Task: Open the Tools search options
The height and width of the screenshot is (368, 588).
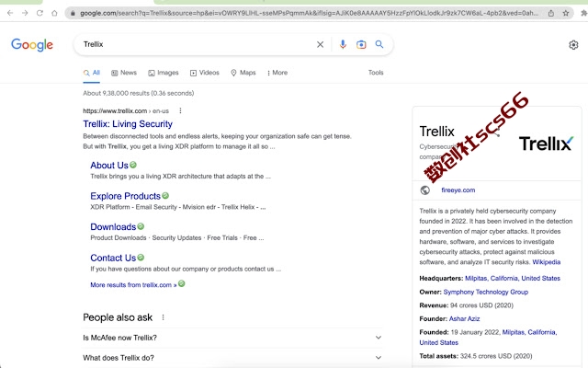Action: [x=376, y=73]
